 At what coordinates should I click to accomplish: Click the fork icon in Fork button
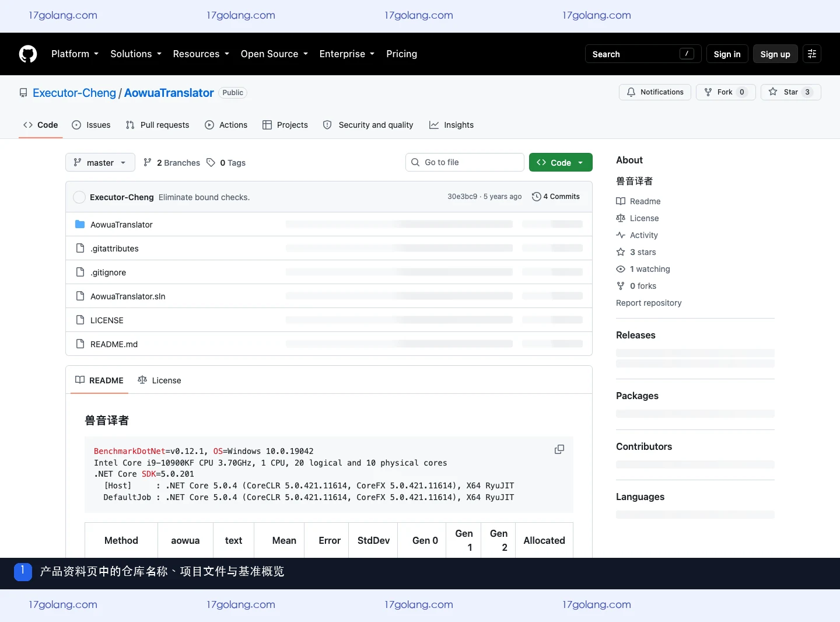coord(708,92)
